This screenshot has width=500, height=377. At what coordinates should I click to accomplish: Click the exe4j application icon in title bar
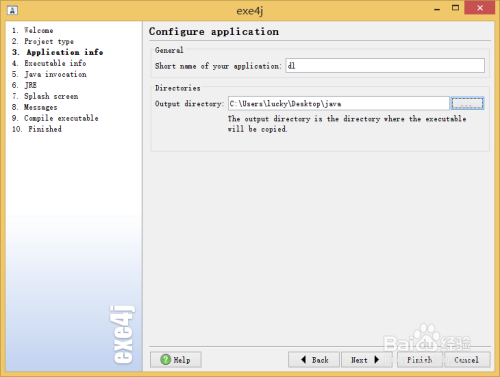pos(12,11)
